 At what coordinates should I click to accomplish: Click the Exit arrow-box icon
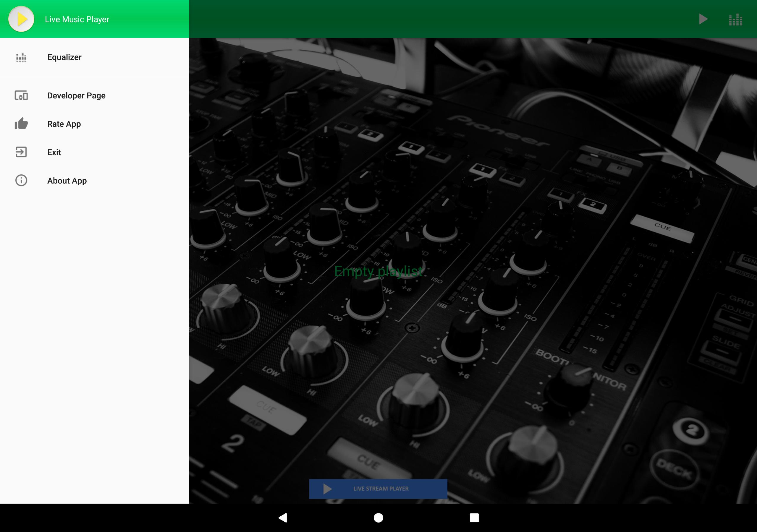tap(21, 152)
